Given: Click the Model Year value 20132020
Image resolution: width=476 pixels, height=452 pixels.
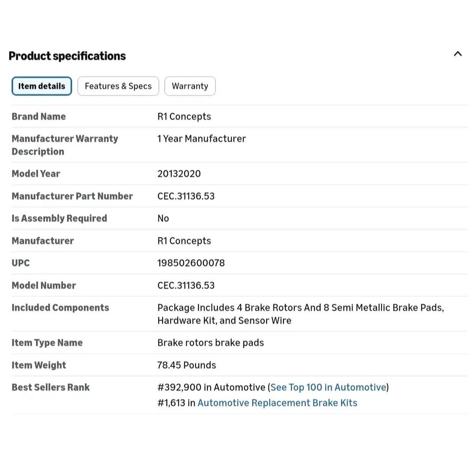Looking at the screenshot, I should [179, 174].
